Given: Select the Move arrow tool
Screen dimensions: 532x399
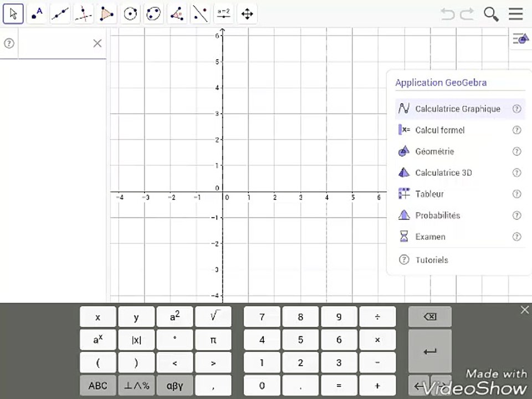Looking at the screenshot, I should (x=13, y=14).
